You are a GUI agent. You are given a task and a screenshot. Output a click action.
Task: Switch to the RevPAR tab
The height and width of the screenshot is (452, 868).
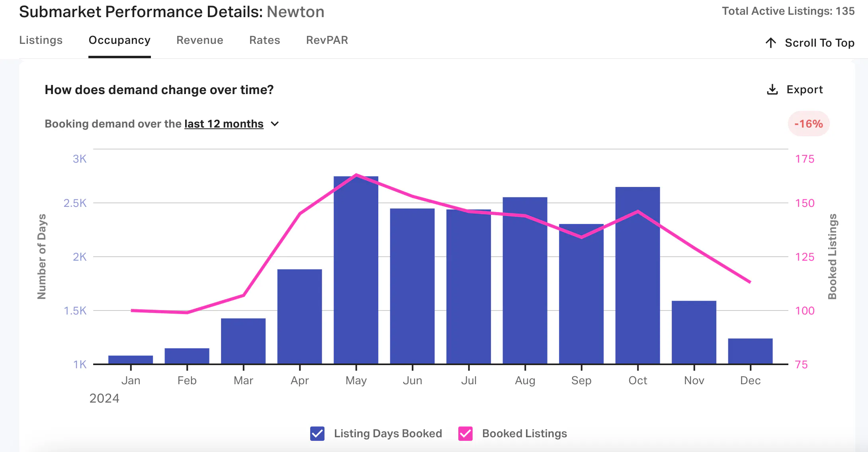[x=327, y=40]
